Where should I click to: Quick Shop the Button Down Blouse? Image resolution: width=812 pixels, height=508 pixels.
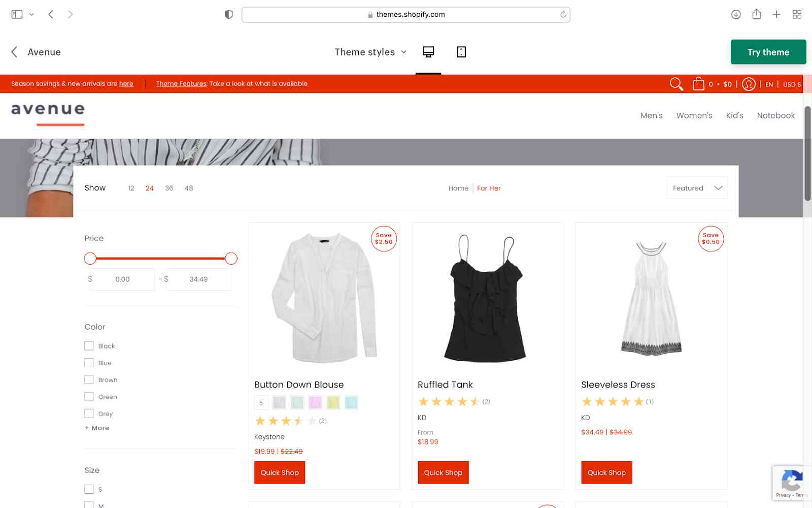pyautogui.click(x=280, y=472)
